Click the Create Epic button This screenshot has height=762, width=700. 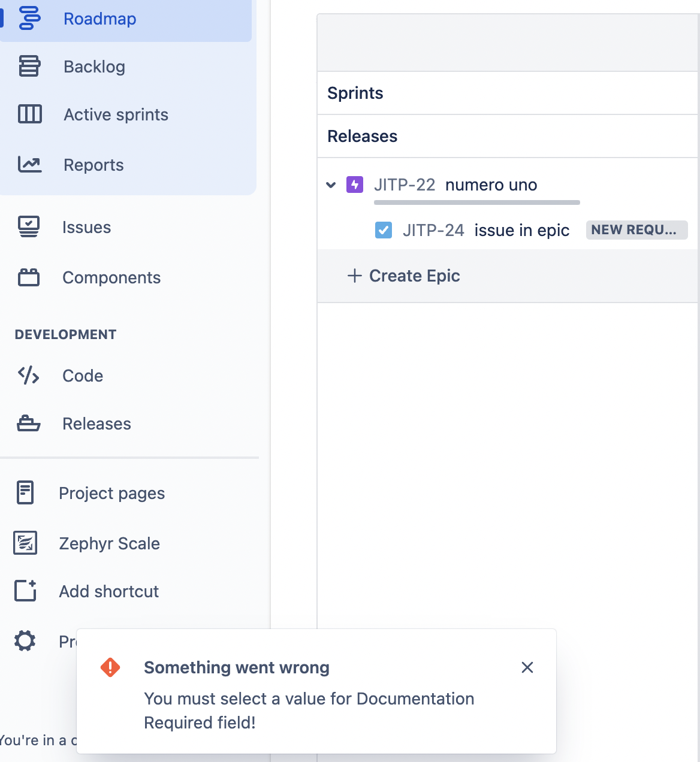(404, 276)
